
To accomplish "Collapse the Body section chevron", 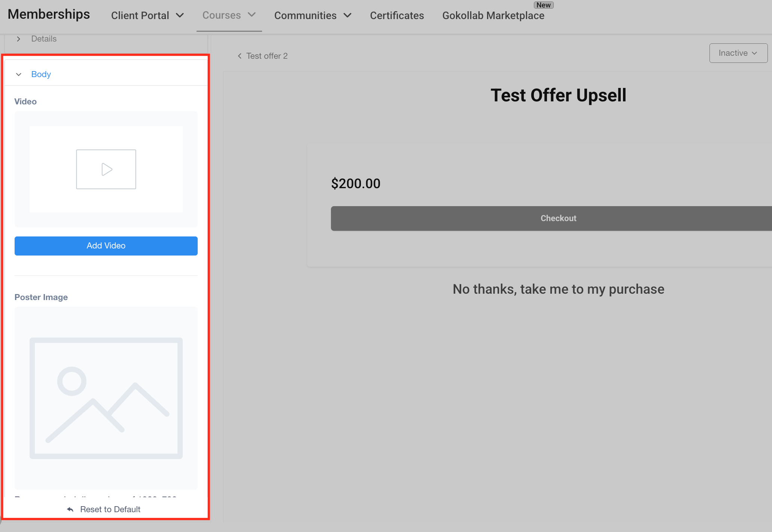I will (19, 74).
